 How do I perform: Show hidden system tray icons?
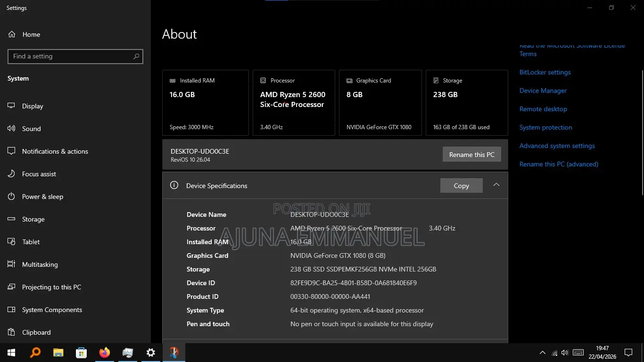[543, 353]
